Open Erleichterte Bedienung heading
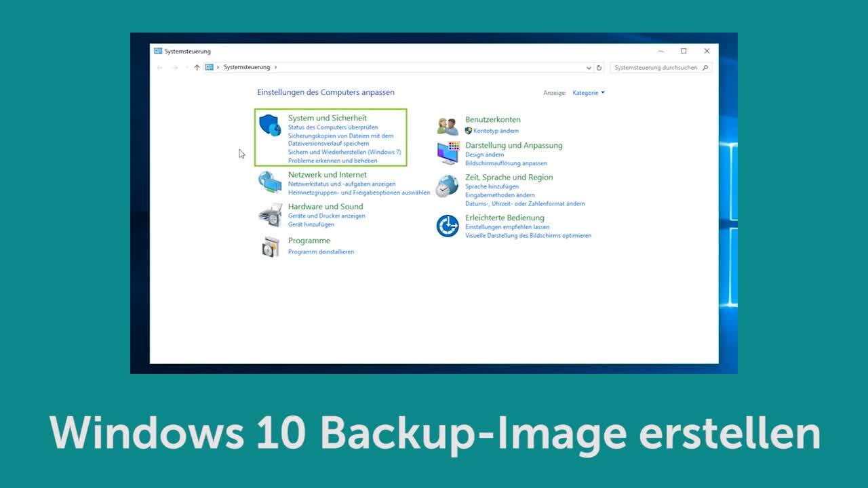This screenshot has height=488, width=868. pyautogui.click(x=505, y=218)
